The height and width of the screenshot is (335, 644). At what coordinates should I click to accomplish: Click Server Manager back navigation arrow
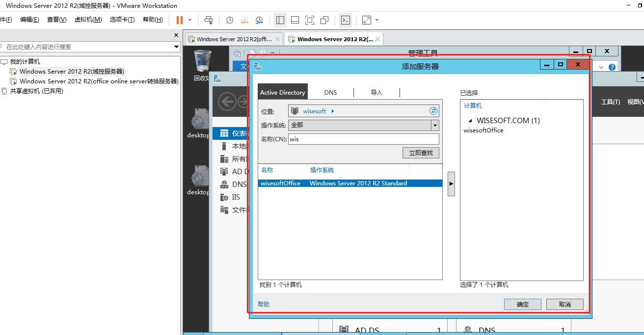pyautogui.click(x=227, y=102)
